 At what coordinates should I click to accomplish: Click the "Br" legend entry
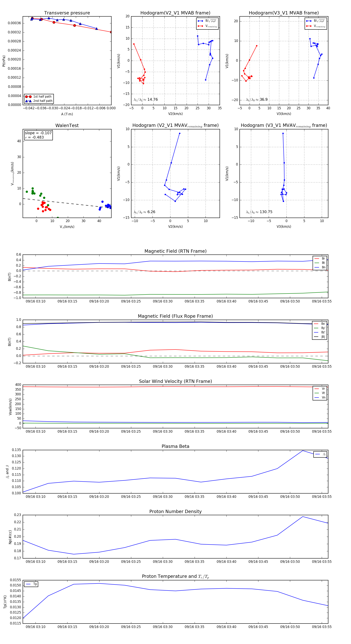(320, 259)
